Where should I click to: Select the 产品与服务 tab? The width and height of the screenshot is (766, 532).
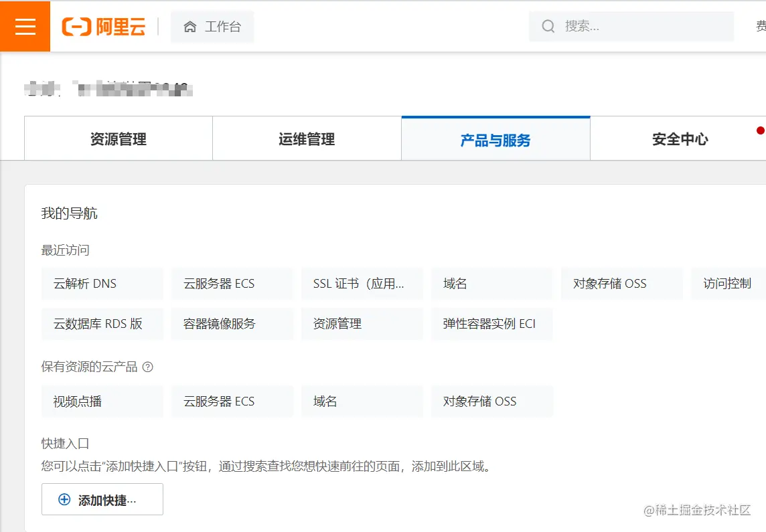coord(495,139)
